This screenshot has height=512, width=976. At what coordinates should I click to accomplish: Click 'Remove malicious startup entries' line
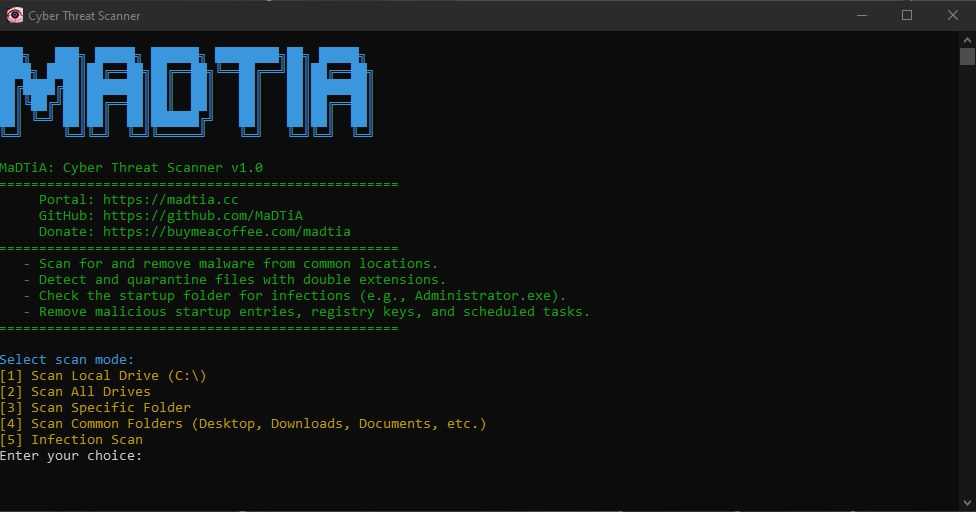tap(307, 312)
